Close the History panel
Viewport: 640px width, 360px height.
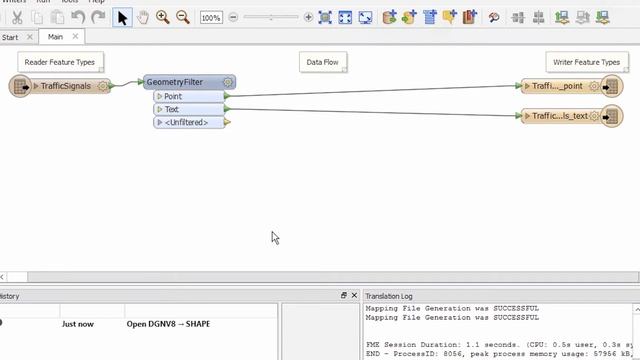[354, 295]
